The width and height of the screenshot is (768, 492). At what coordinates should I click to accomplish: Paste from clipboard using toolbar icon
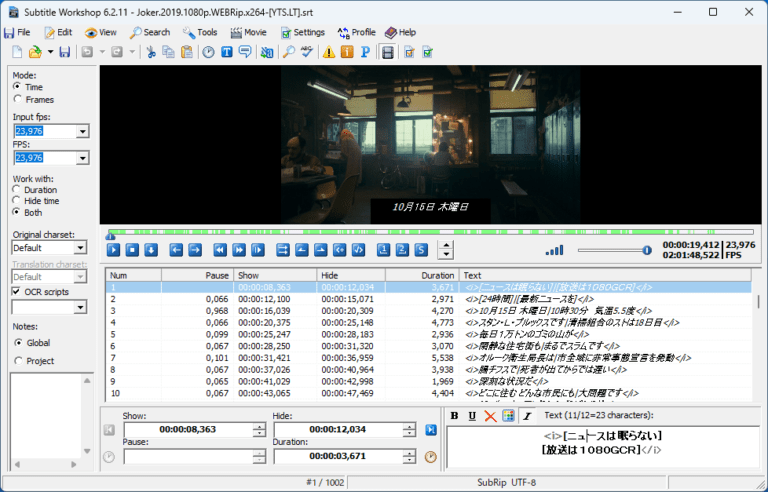(187, 52)
